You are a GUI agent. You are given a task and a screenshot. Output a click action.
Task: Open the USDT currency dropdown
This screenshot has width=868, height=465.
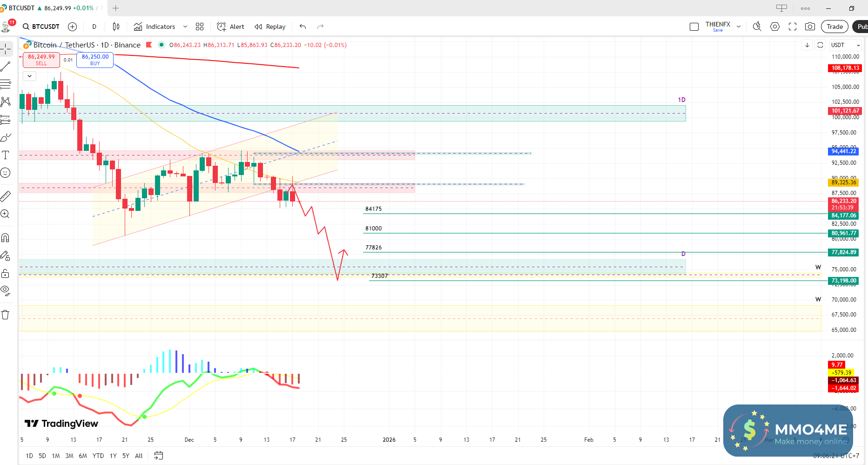tap(846, 45)
